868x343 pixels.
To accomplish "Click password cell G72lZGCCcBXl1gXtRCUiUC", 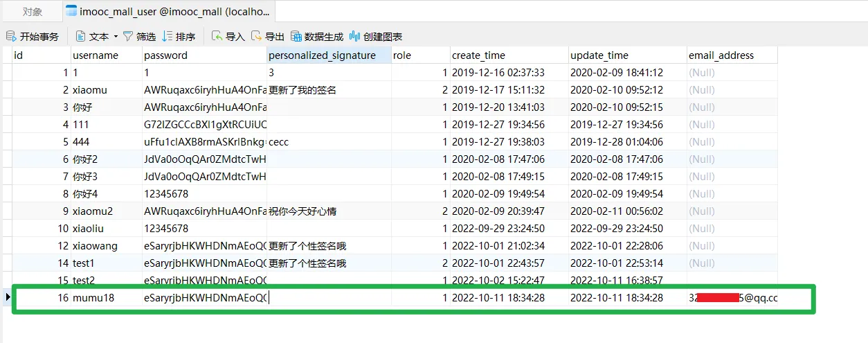I will point(204,125).
